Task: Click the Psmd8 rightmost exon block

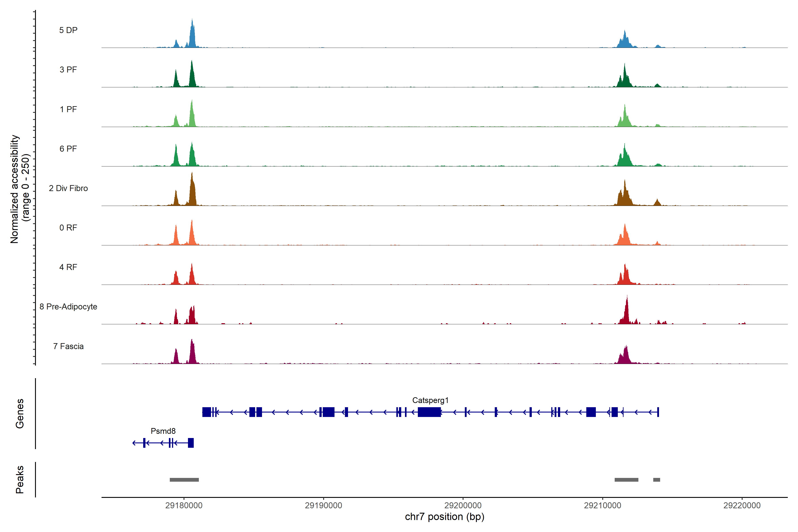Action: point(191,443)
